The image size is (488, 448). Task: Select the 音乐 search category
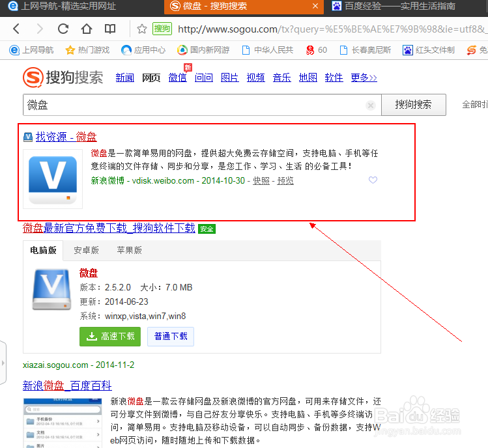(x=281, y=77)
